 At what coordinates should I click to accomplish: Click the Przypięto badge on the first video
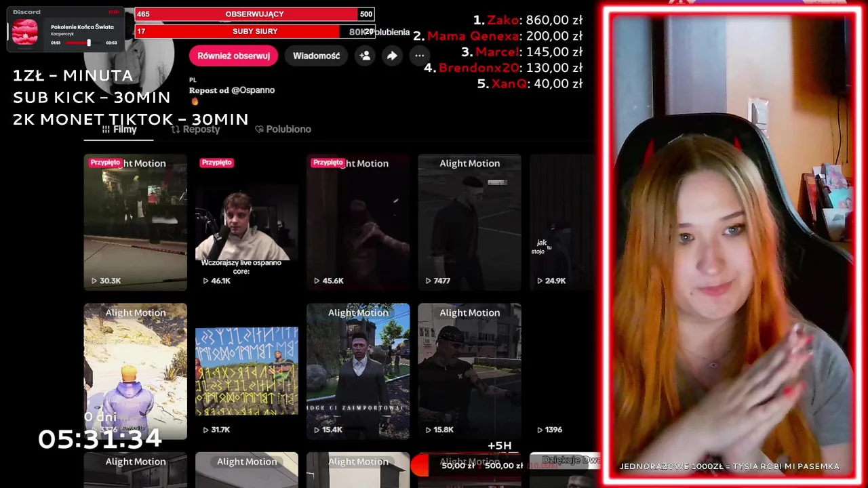[x=105, y=163]
